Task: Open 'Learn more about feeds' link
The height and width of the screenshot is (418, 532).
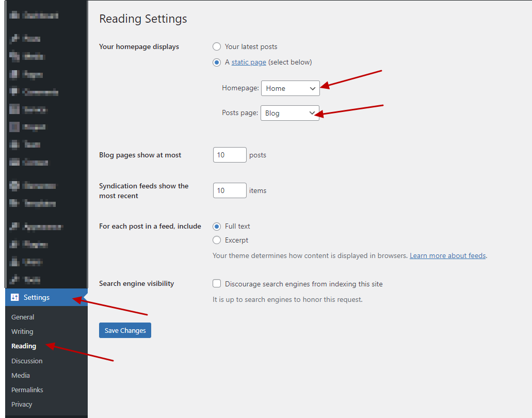Action: point(447,255)
